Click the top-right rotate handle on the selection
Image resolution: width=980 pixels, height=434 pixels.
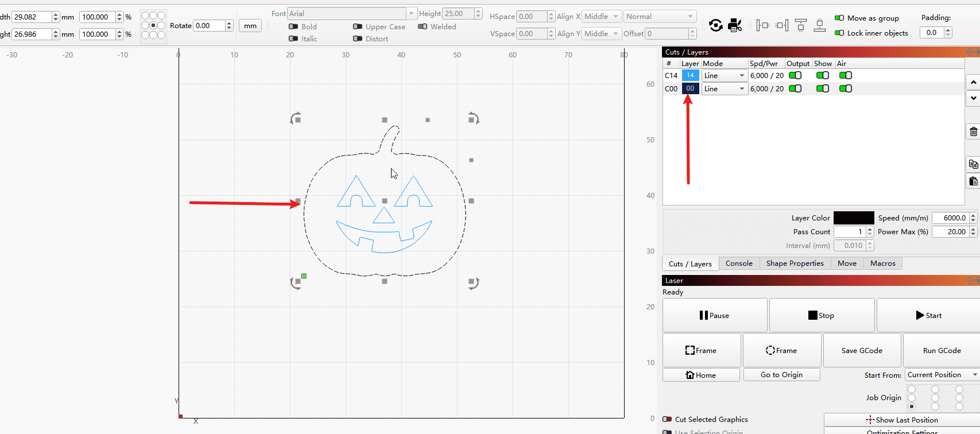pyautogui.click(x=472, y=119)
